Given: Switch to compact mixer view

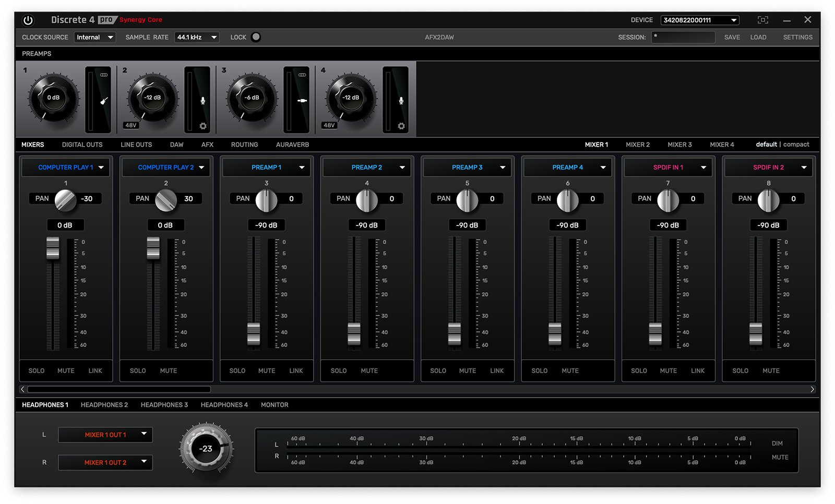Looking at the screenshot, I should click(796, 145).
